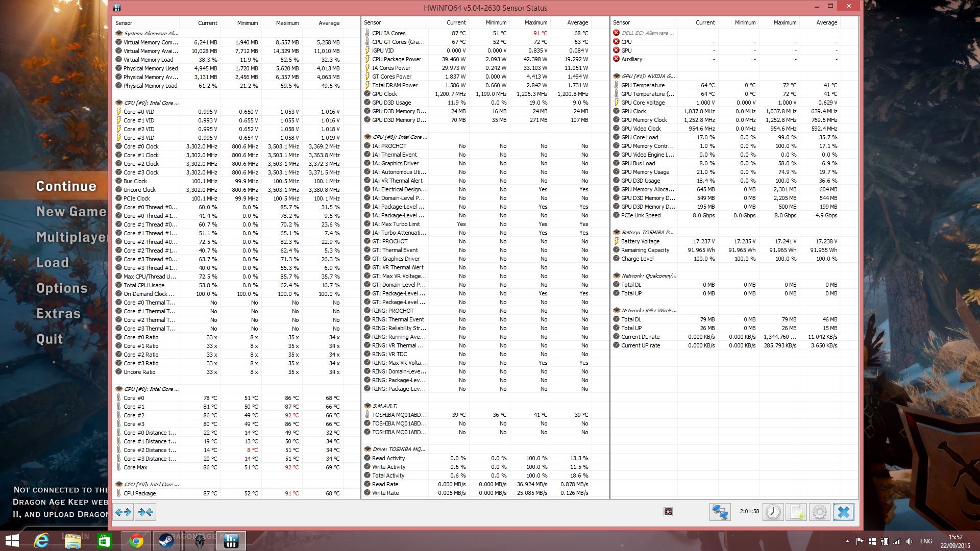980x551 pixels.
Task: Click the battery icon in the system tray
Action: (884, 541)
